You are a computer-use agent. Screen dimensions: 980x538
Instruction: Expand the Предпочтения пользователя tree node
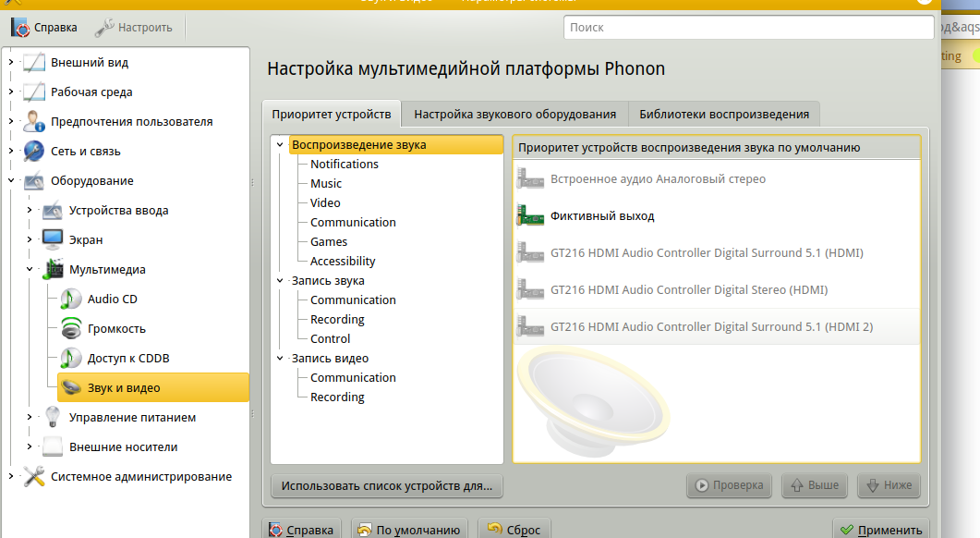[x=11, y=121]
